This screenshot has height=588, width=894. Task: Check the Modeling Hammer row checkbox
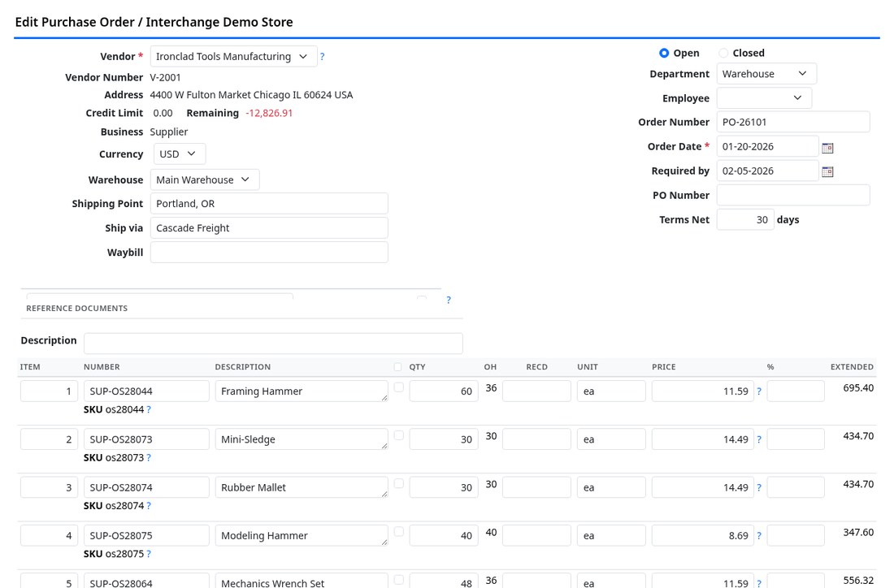point(399,532)
